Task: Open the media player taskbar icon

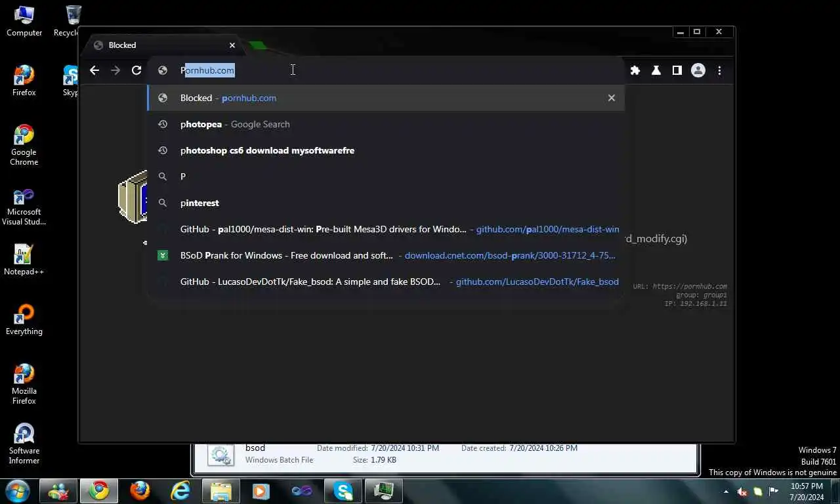Action: tap(261, 491)
